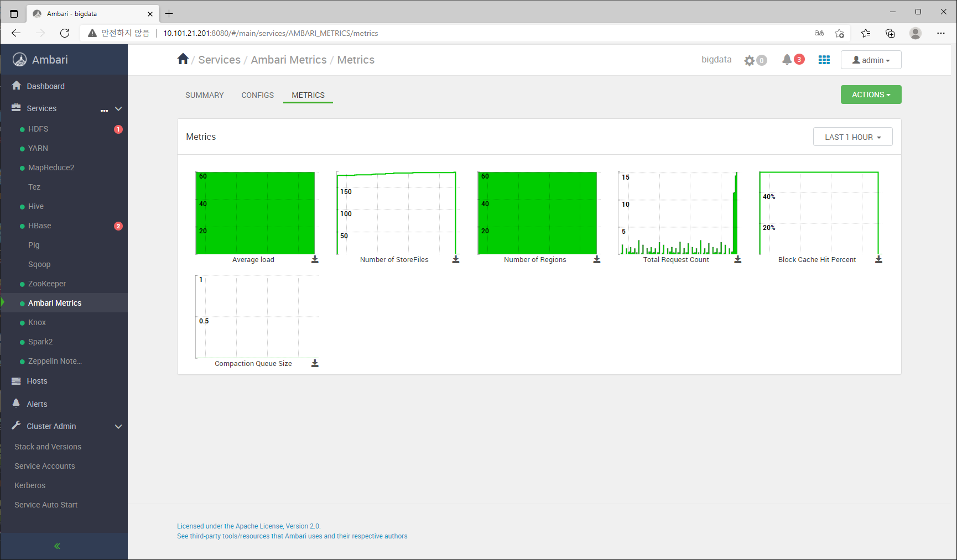
Task: Open background operations gear icon
Action: pyautogui.click(x=750, y=60)
